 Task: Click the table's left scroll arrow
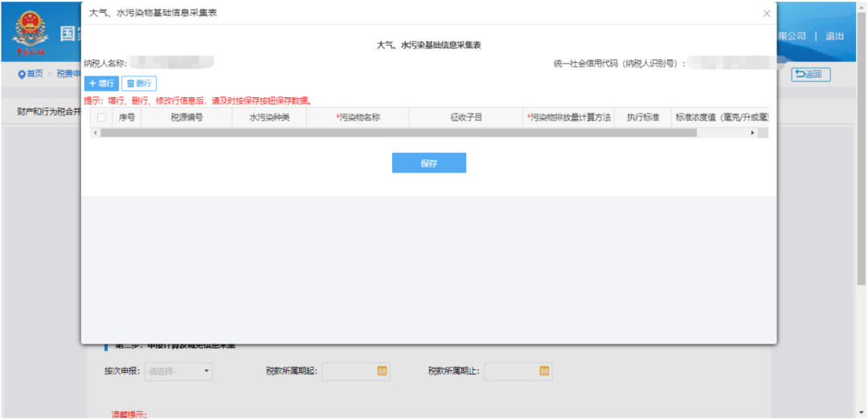pos(95,133)
